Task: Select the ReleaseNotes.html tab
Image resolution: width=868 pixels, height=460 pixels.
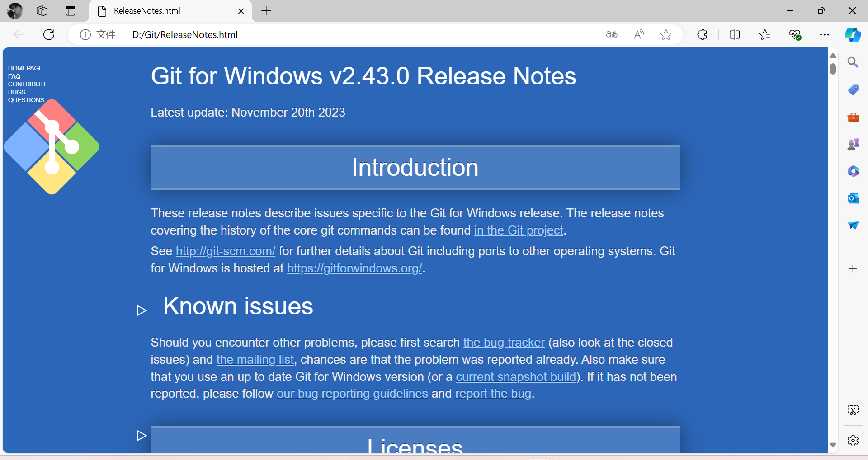Action: click(x=167, y=11)
